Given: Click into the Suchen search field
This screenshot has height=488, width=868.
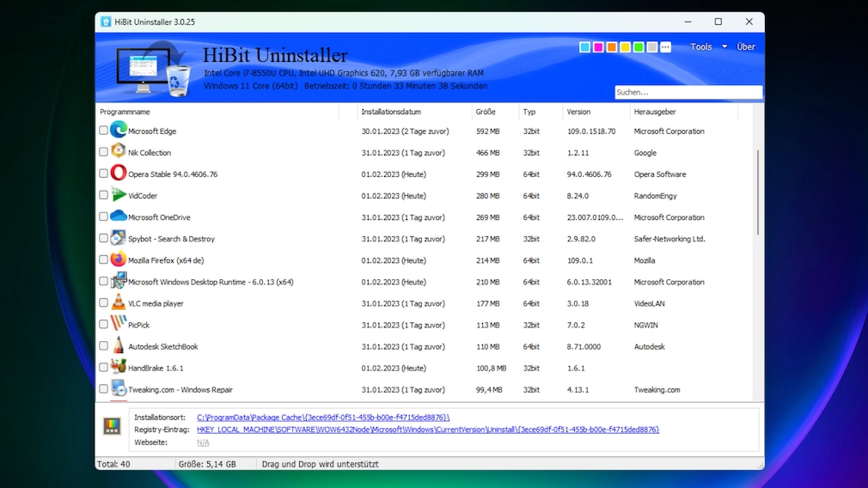Looking at the screenshot, I should tap(688, 92).
